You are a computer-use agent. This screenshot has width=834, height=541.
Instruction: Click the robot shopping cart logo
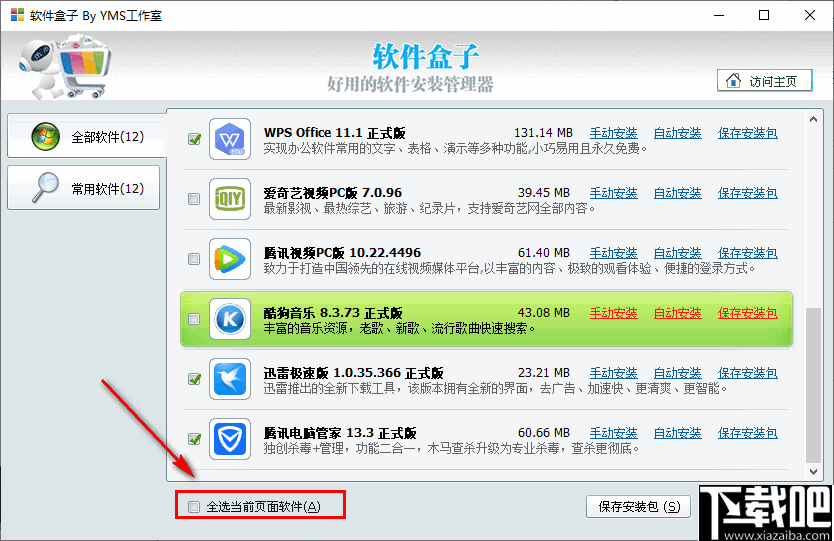65,66
